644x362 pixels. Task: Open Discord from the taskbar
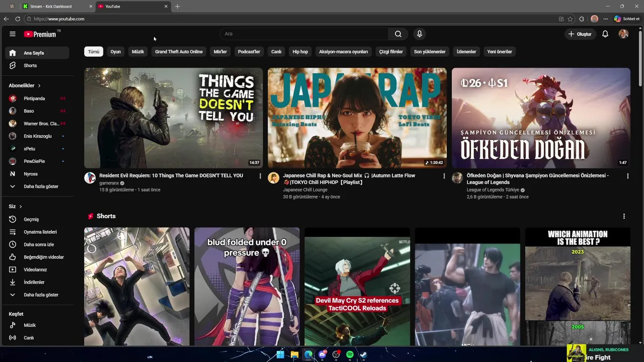tap(323, 354)
